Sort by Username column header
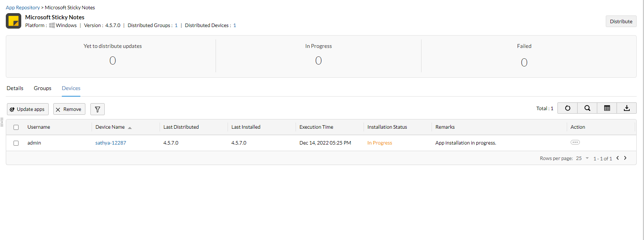The width and height of the screenshot is (644, 240). (39, 127)
